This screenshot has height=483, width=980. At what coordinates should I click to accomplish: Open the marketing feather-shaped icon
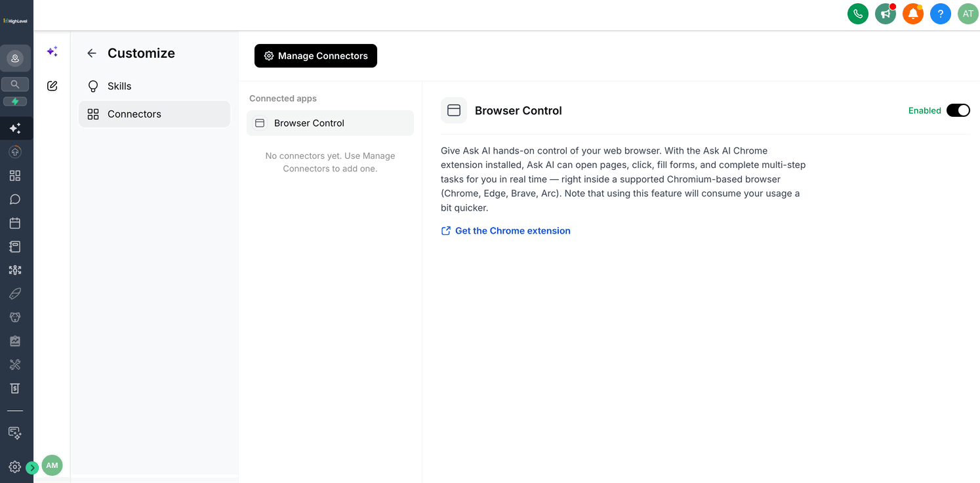click(x=15, y=294)
